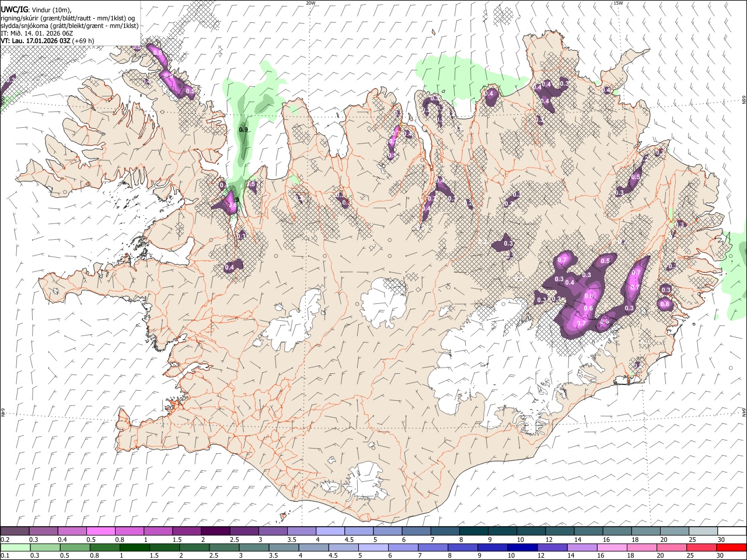The height and width of the screenshot is (560, 747).
Task: Click the init time 'IT: Mið. 14. 01. 2026 06Z'
Action: (37, 33)
